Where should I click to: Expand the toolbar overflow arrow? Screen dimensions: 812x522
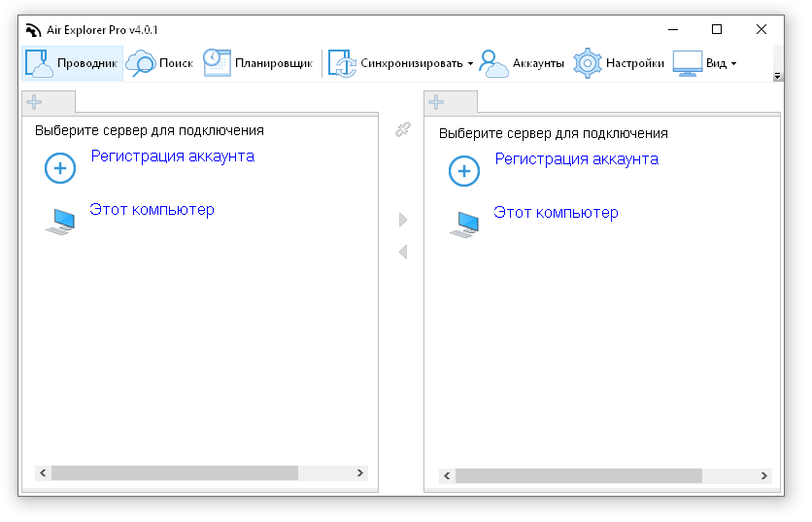pyautogui.click(x=777, y=76)
